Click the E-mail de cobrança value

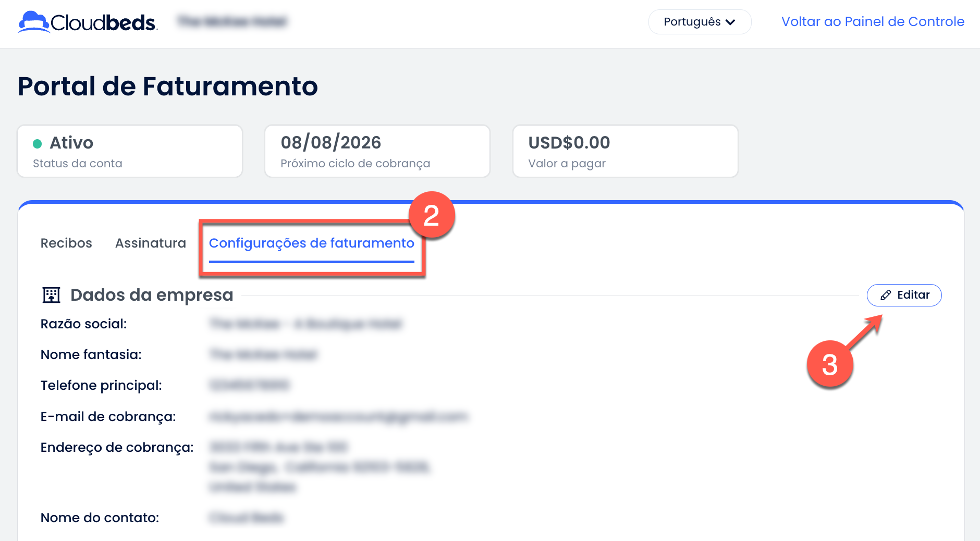338,416
